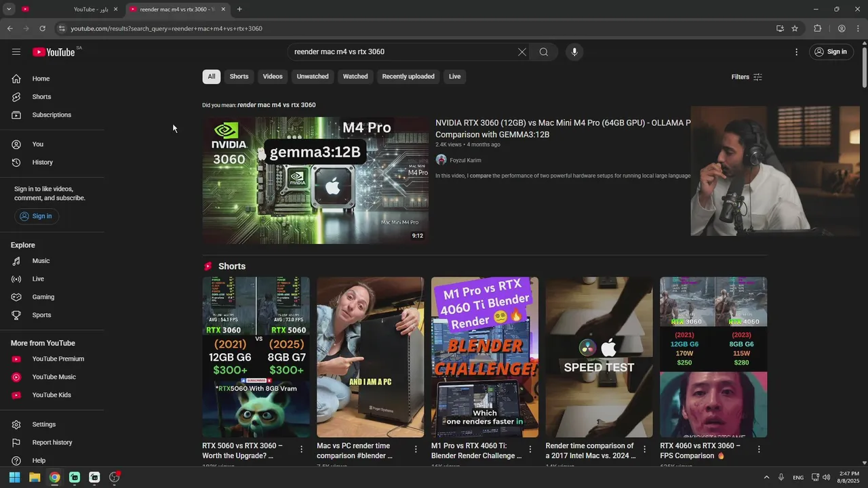The image size is (868, 488).
Task: Click the Chrome address bar URL
Action: [x=166, y=28]
